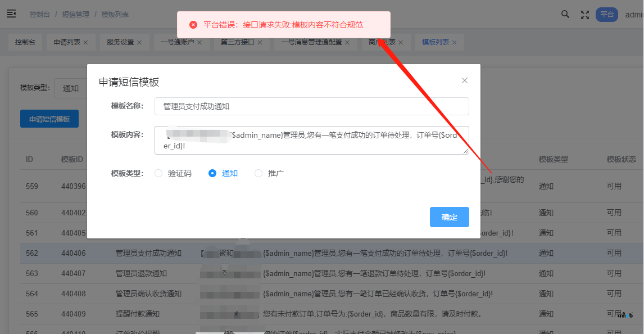Screen dimensions: 644x334
Task: Click the error icon in the alert
Action: [x=193, y=25]
